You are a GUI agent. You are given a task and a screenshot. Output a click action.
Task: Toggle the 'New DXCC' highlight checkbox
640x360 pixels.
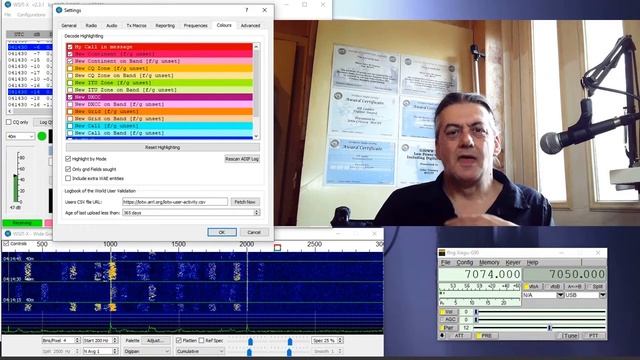point(70,97)
